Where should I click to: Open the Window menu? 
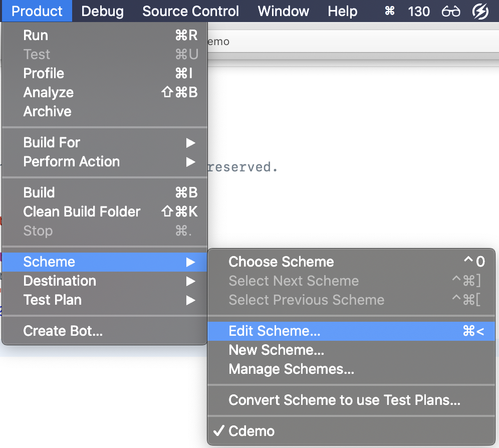[283, 11]
